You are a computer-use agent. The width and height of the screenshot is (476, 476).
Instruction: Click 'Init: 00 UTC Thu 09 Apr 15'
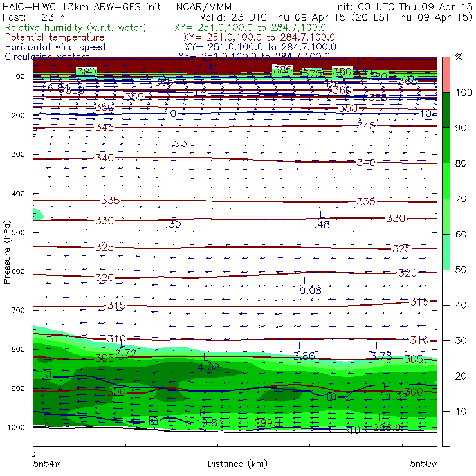pyautogui.click(x=403, y=6)
